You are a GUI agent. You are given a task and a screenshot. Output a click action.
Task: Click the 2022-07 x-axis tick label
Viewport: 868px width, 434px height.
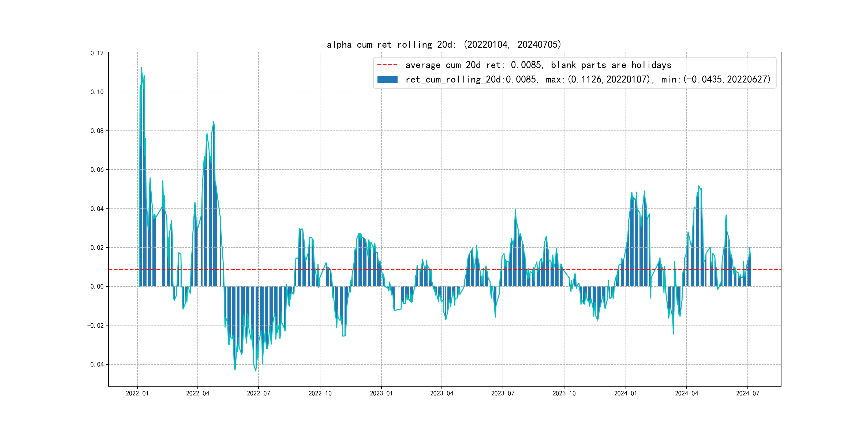(259, 393)
